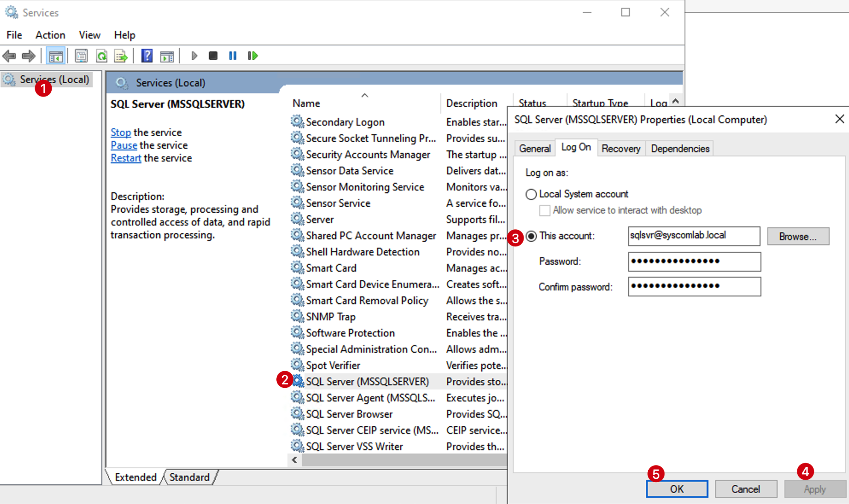Click the Browse... button
849x504 pixels.
(x=798, y=236)
